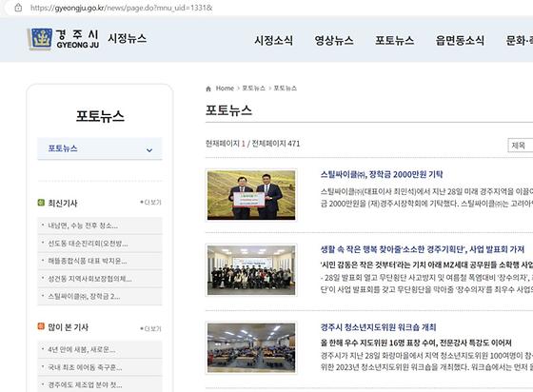Open article 스틸싸이클㈜, 장학금 2000만원 기탁
Screen dimensions: 533x392
click(x=382, y=175)
